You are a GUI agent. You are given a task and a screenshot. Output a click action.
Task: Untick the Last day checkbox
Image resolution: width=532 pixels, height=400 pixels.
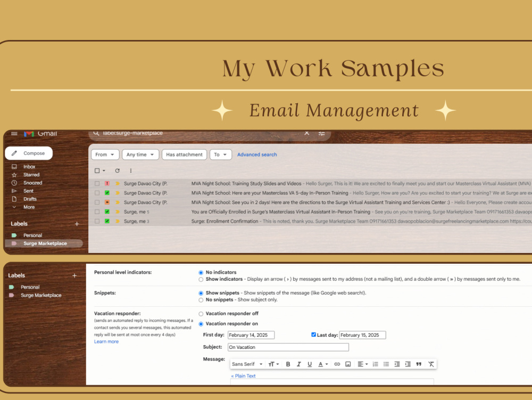(x=313, y=335)
